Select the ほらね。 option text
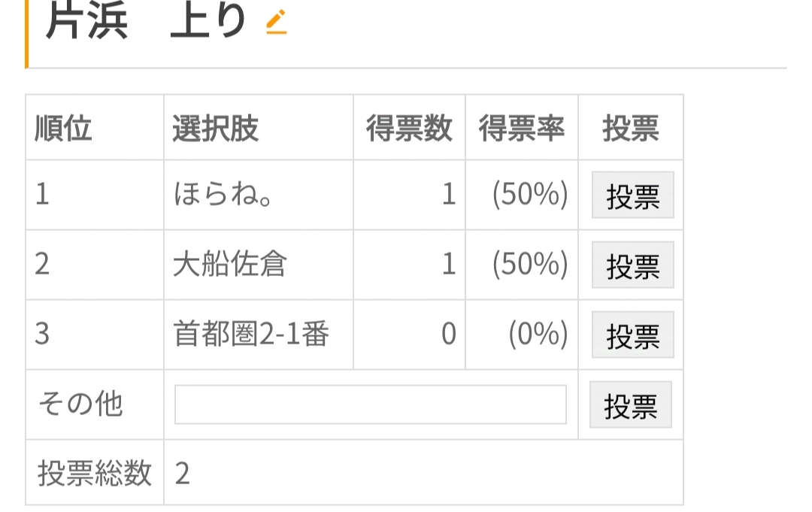This screenshot has width=812, height=512. (x=223, y=195)
